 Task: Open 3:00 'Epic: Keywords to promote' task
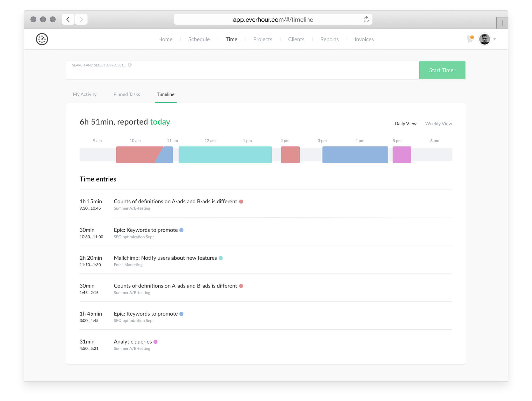point(146,314)
